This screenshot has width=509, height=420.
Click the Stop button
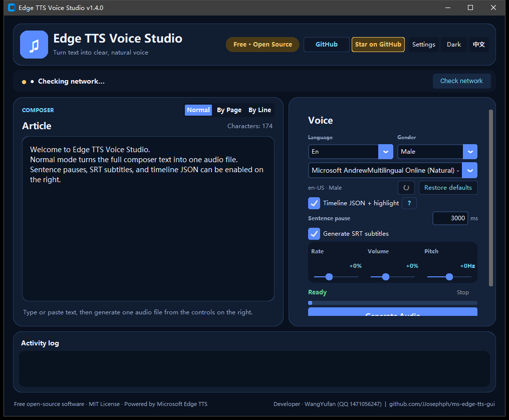[462, 292]
